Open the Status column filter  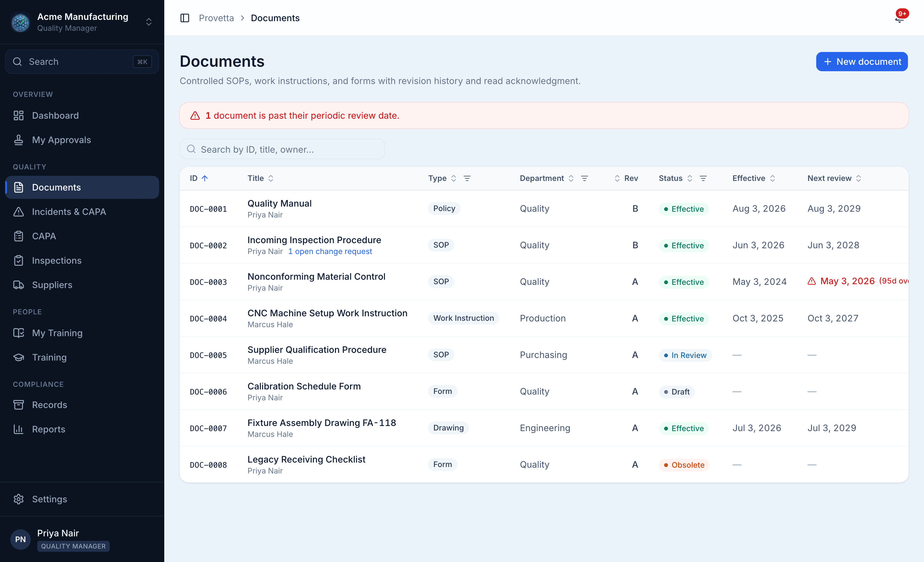tap(703, 178)
